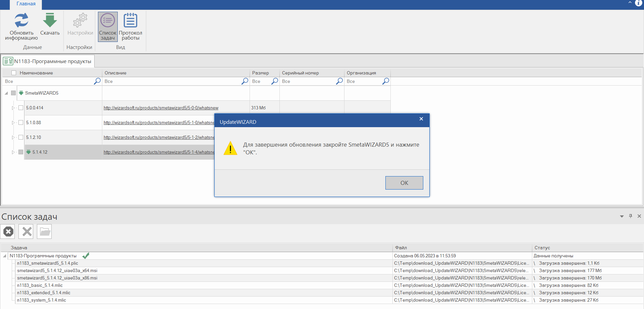This screenshot has height=309, width=644.
Task: Close the UpdateWIZARD dialog
Action: [421, 119]
